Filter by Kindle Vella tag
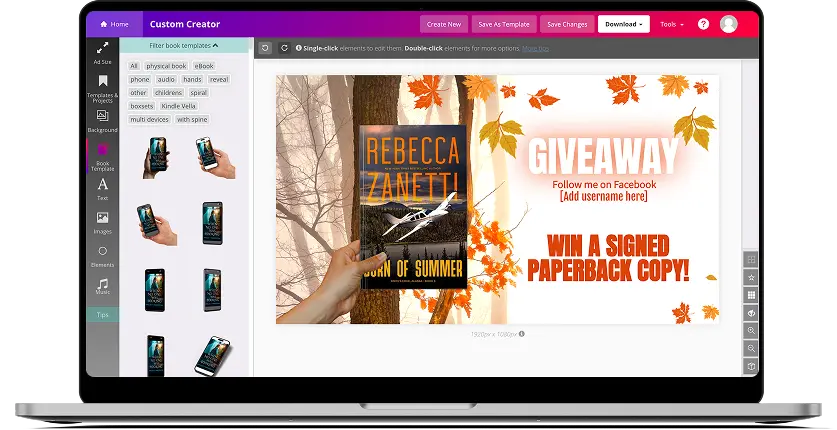The width and height of the screenshot is (837, 430). click(178, 106)
